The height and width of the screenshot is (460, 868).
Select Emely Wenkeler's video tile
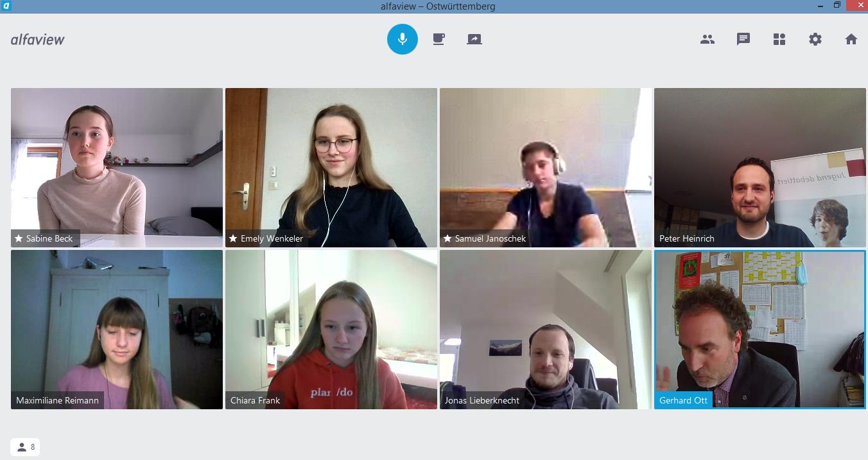point(331,168)
